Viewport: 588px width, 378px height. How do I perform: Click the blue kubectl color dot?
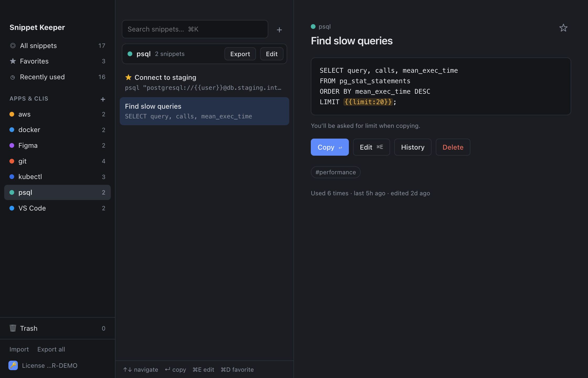point(12,177)
